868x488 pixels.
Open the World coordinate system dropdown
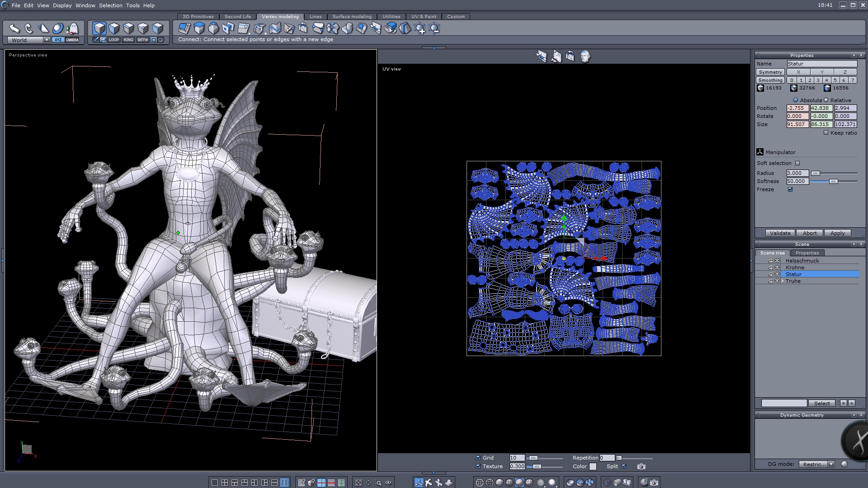pos(46,40)
